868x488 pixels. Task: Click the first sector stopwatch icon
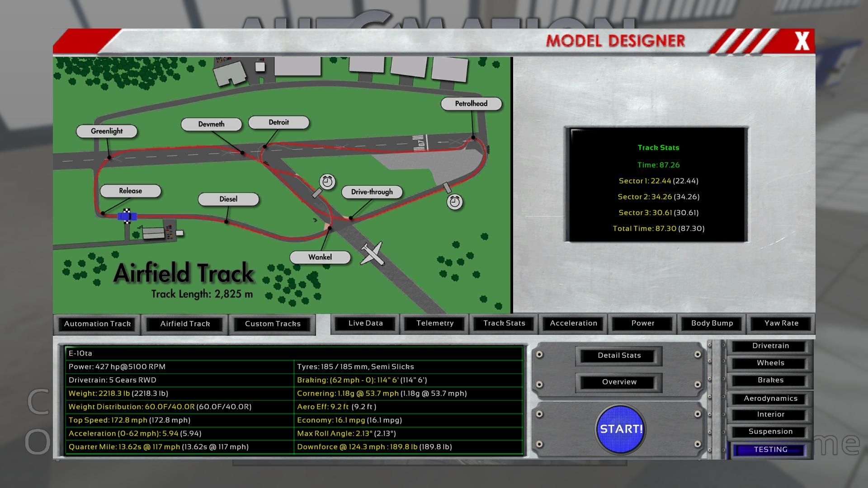(x=327, y=182)
